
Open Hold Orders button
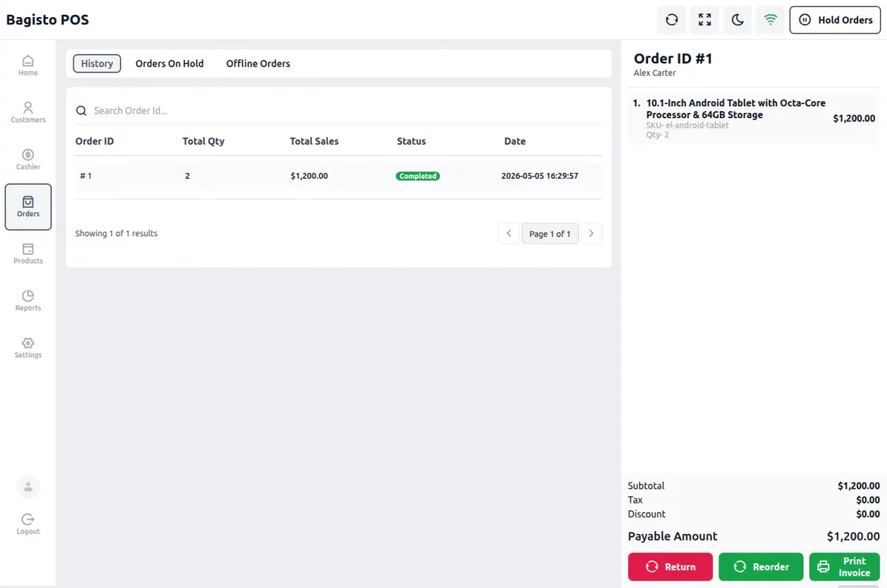pos(835,20)
